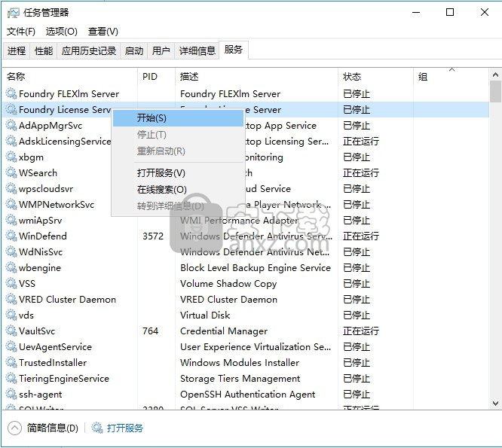Collapse to 简略信息 using the arrow button
The image size is (502, 448).
[14, 428]
